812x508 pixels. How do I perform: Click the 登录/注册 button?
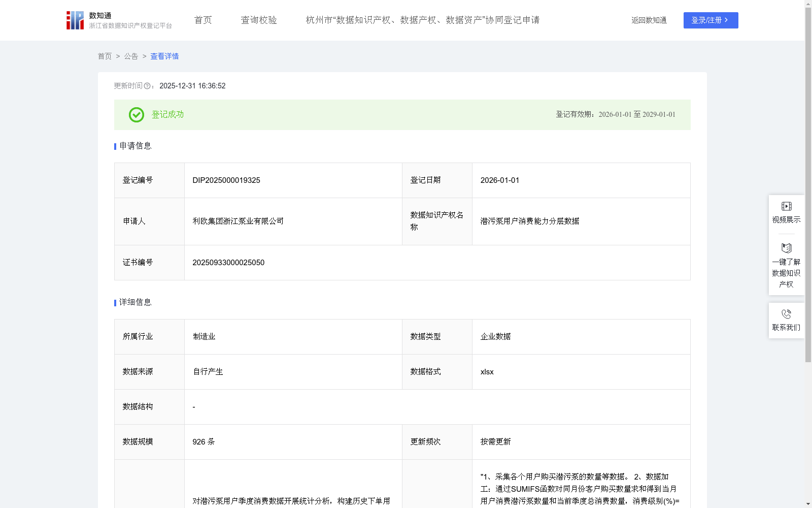click(710, 20)
